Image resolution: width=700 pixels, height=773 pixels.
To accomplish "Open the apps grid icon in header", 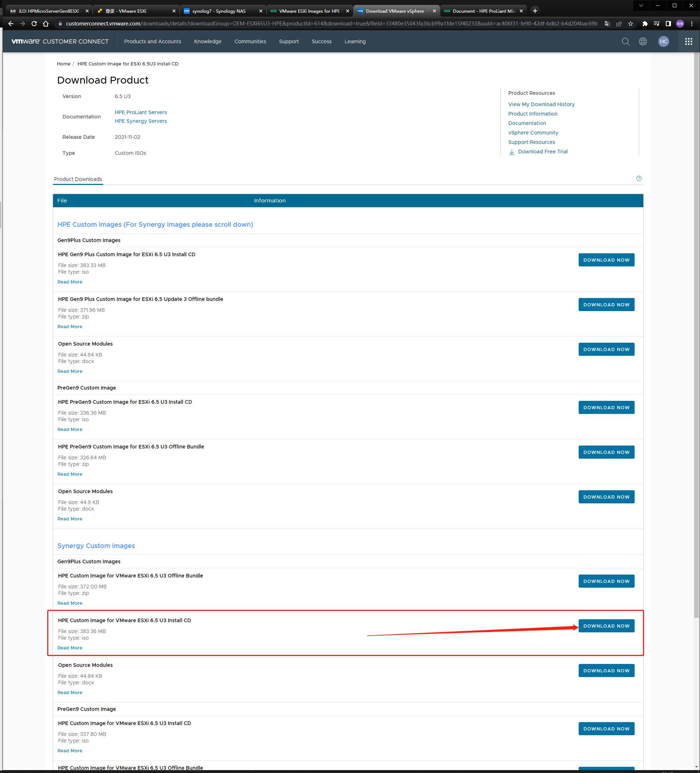I will tap(688, 41).
